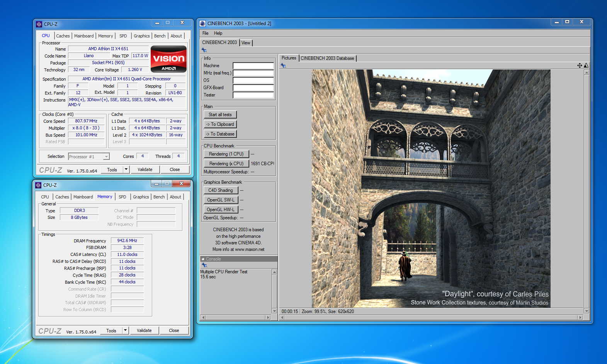Click the '807.97 MHz' Core Speed value
Image resolution: width=607 pixels, height=364 pixels.
[x=86, y=121]
